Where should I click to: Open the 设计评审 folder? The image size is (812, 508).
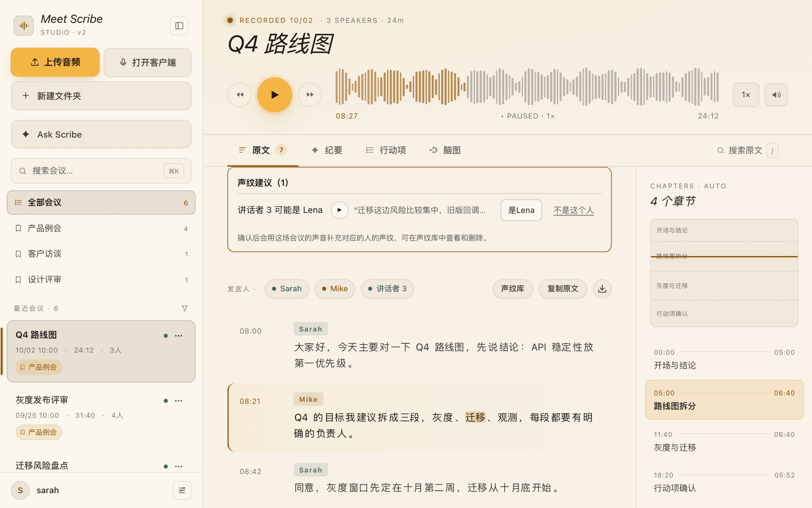pos(101,280)
